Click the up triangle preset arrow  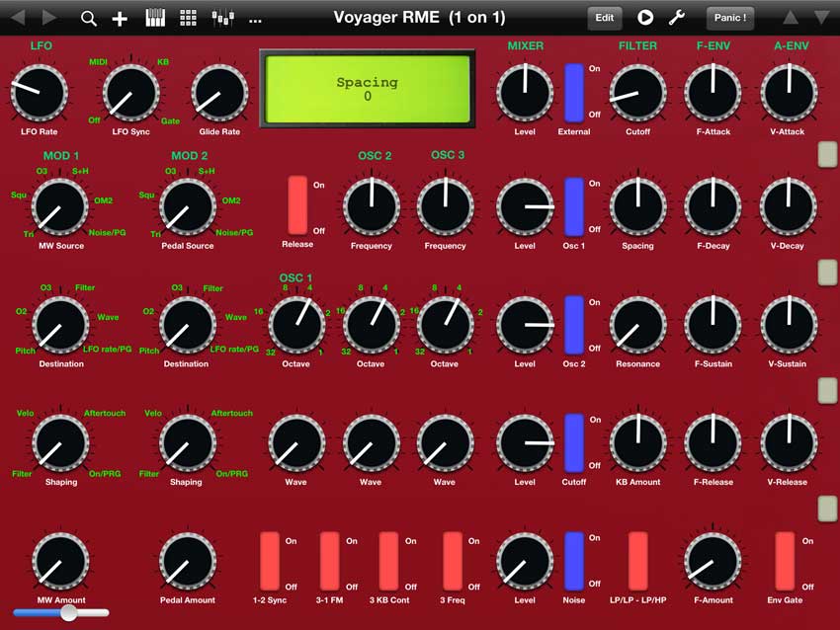[791, 18]
